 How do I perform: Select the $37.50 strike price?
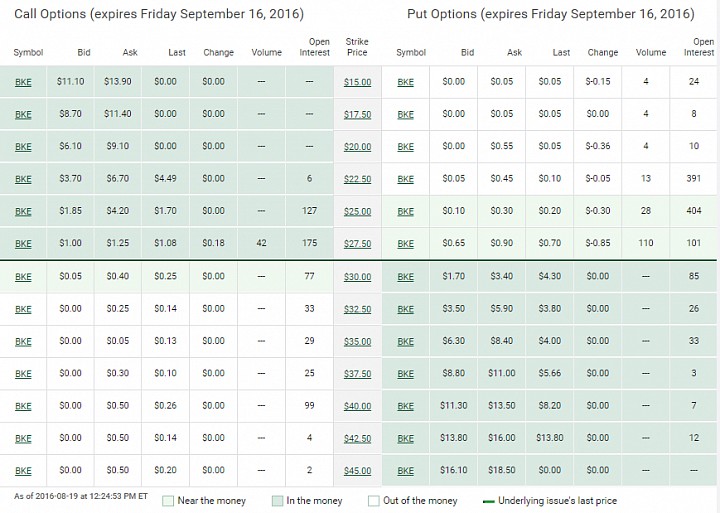pos(357,374)
